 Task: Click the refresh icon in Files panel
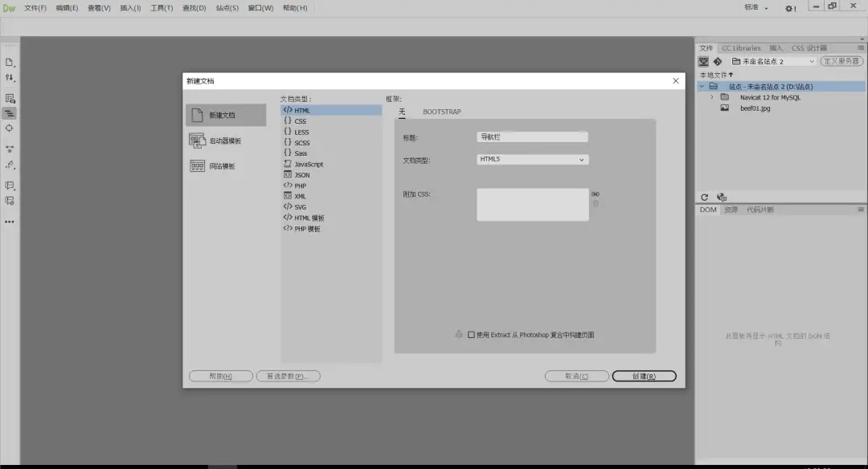(705, 197)
